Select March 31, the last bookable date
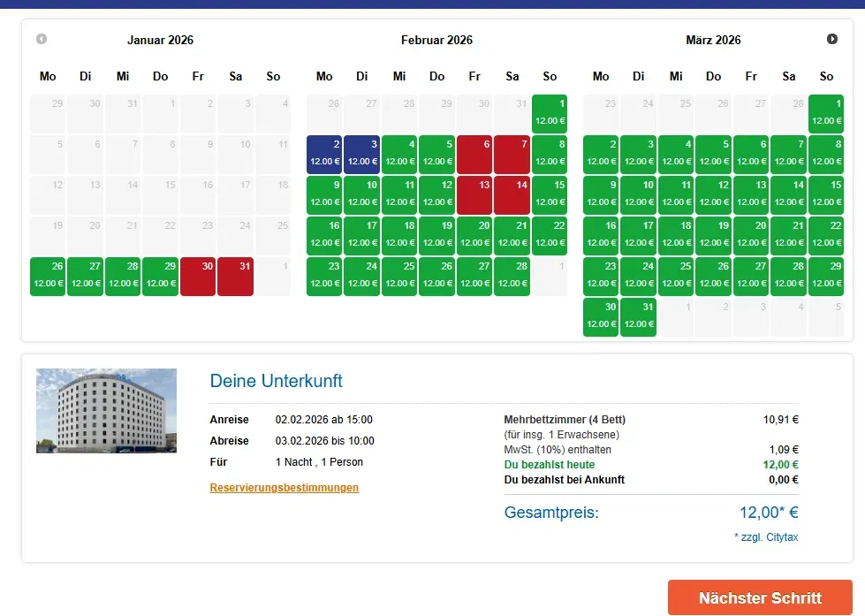This screenshot has height=616, width=865. pos(638,316)
